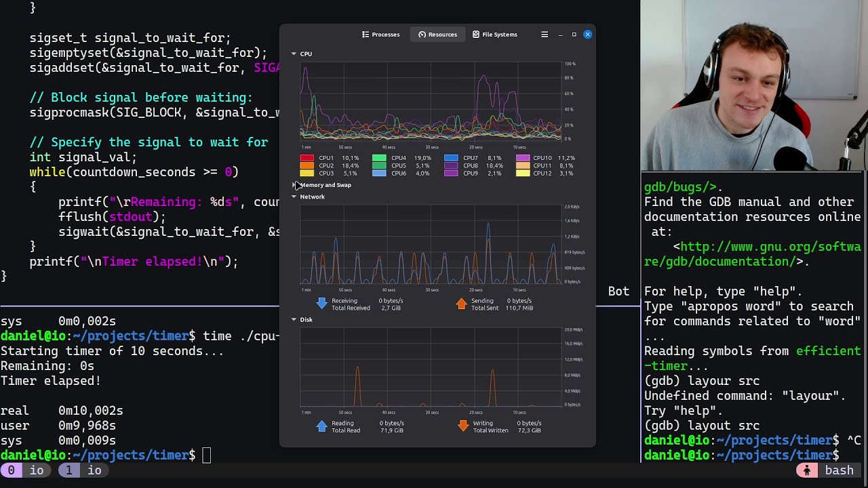Viewport: 868px width, 488px height.
Task: Minimize the System Monitor window
Action: tap(560, 35)
